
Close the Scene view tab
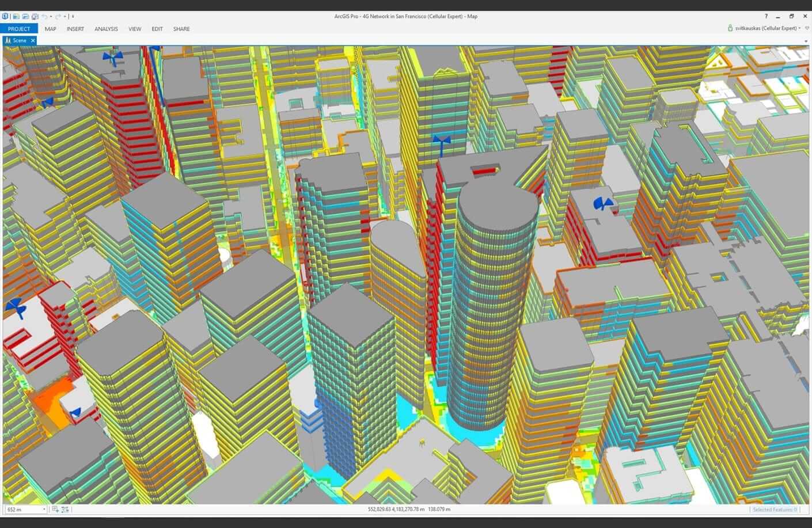[x=33, y=40]
